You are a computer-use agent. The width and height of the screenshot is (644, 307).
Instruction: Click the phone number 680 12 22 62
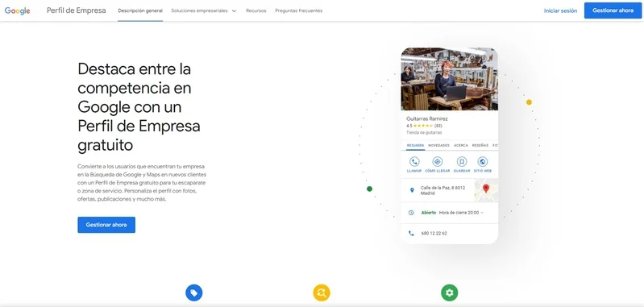[x=434, y=233]
